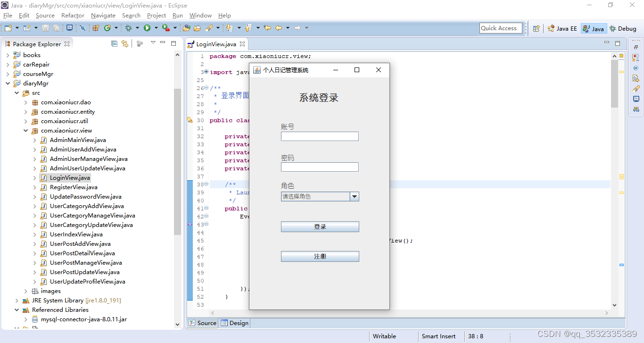Open the Debug launch dropdown arrow
This screenshot has height=343, width=644.
point(137,28)
